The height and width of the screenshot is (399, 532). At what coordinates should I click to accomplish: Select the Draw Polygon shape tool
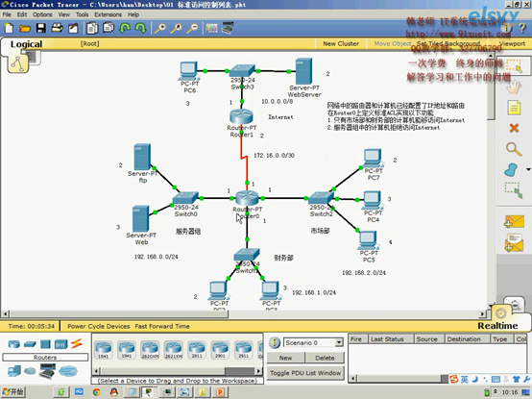tap(511, 169)
